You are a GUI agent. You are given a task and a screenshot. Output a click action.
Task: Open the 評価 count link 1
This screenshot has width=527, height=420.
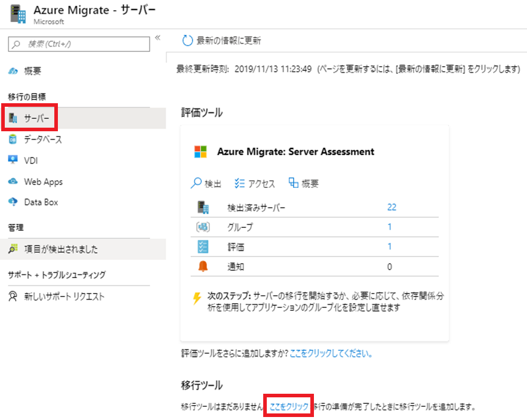[390, 246]
